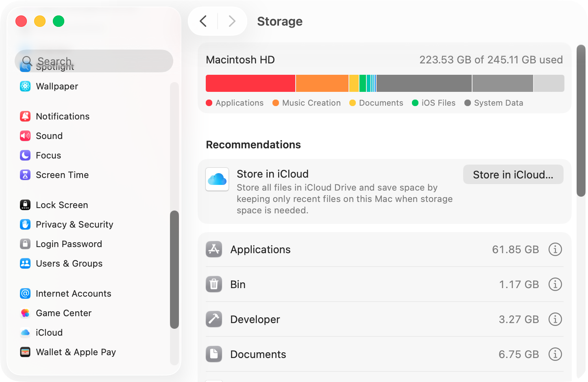Open Notifications settings from the sidebar

pyautogui.click(x=62, y=116)
